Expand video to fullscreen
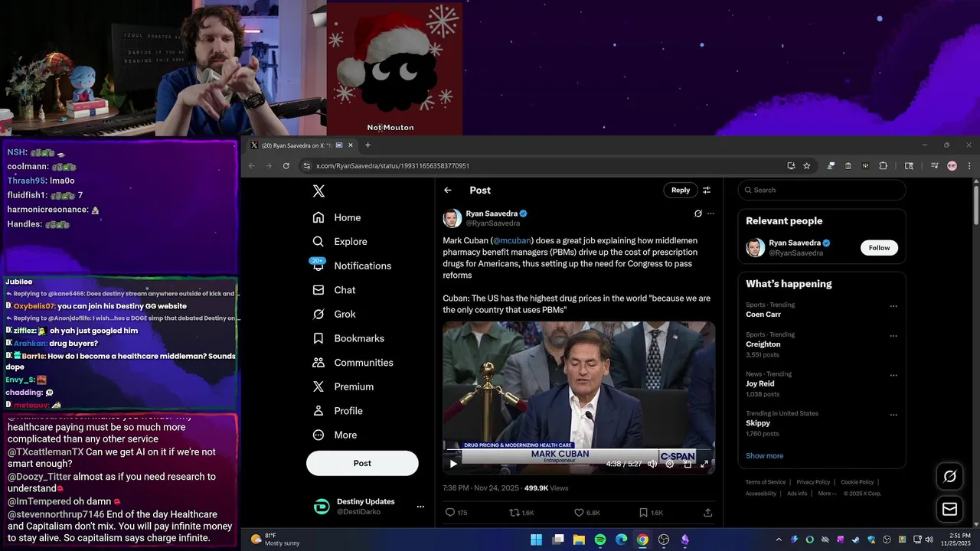This screenshot has height=551, width=980. pyautogui.click(x=704, y=464)
